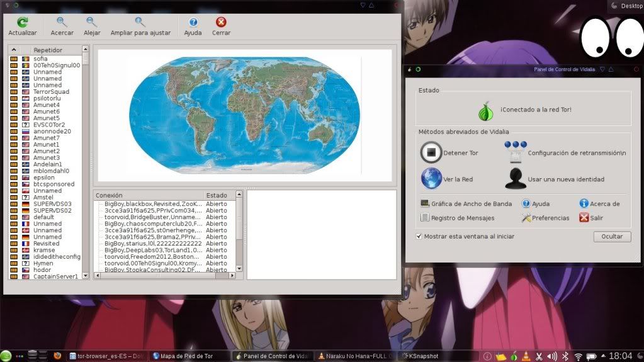Switch to tor-browser_es-ES Dolphin task

pos(107,356)
